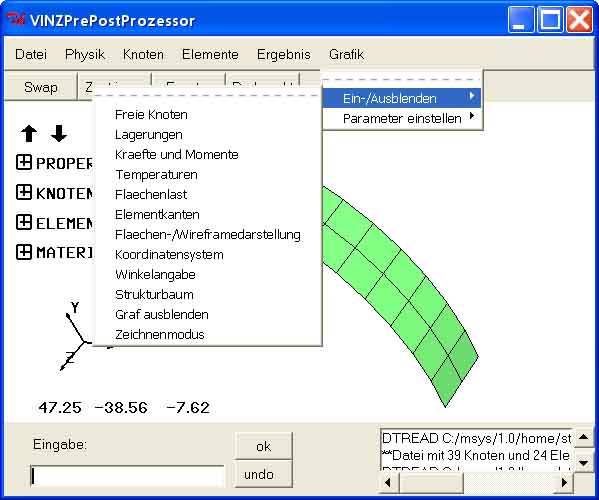Select Kraefte und Momente menu entry
Screen dimensions: 599x500
tap(176, 154)
